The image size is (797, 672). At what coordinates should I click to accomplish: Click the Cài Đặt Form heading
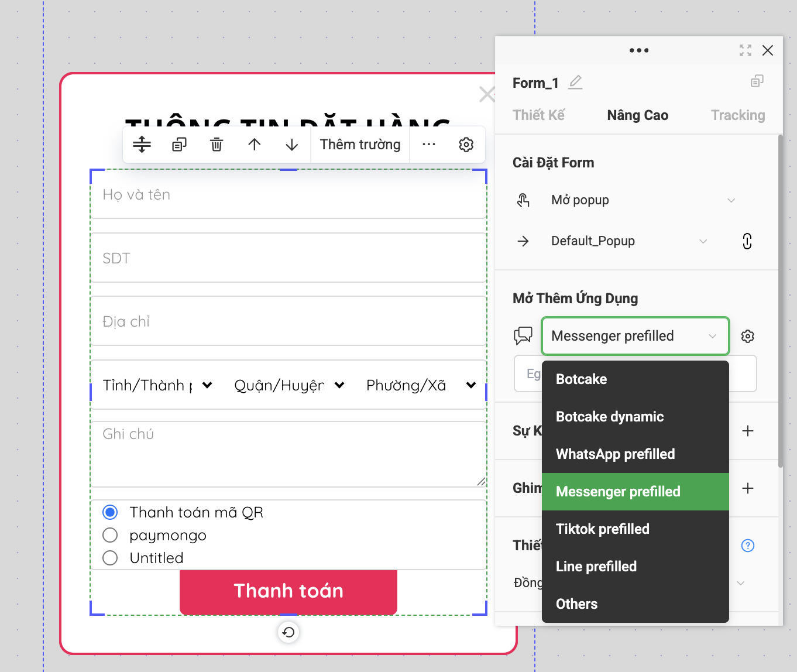(x=553, y=163)
